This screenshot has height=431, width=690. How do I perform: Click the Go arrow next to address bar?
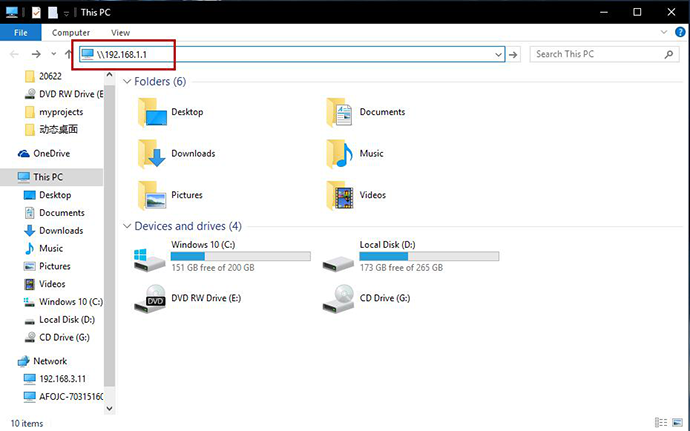pos(513,54)
